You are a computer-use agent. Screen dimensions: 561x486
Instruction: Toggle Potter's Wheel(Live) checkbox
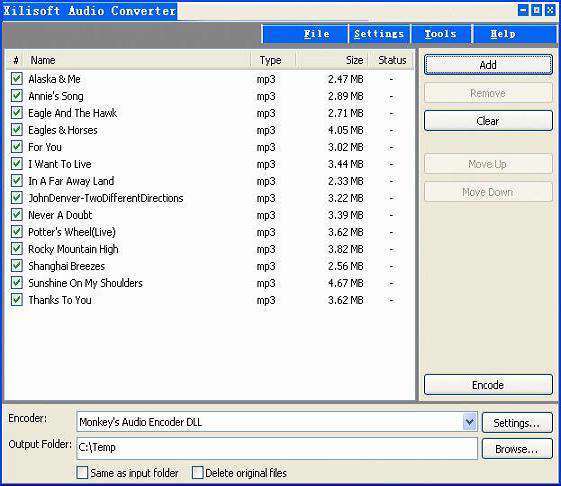17,232
